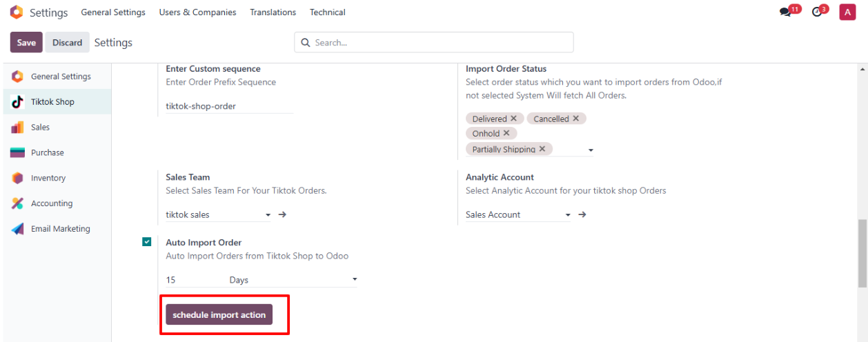
Task: Expand the Sales Team dropdown
Action: 268,215
